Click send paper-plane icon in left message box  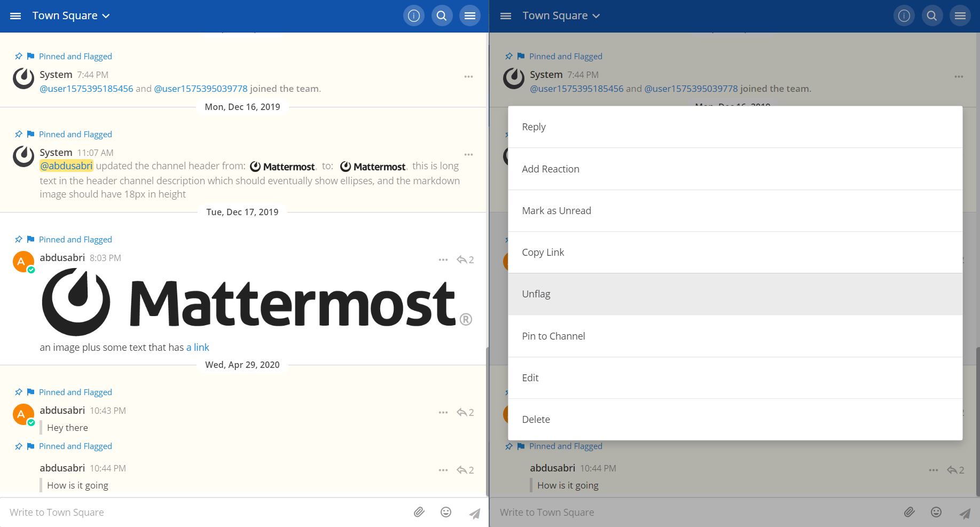tap(474, 513)
